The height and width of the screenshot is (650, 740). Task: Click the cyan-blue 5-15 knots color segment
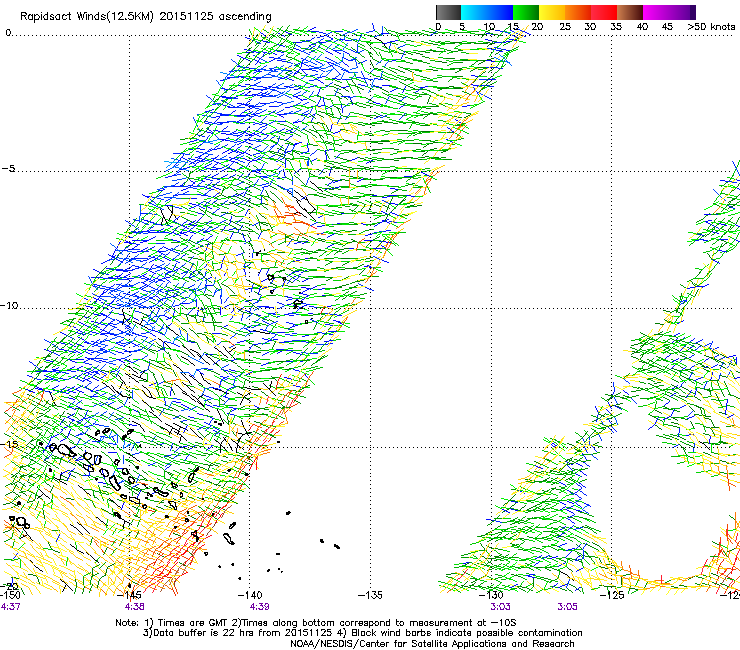coord(487,12)
